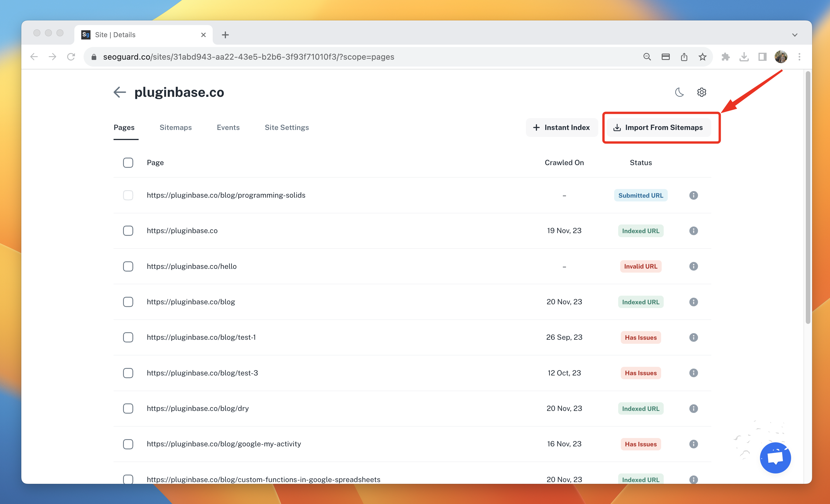Screen dimensions: 830x504
Task: Open Chrome three-dot menu
Action: tap(799, 57)
